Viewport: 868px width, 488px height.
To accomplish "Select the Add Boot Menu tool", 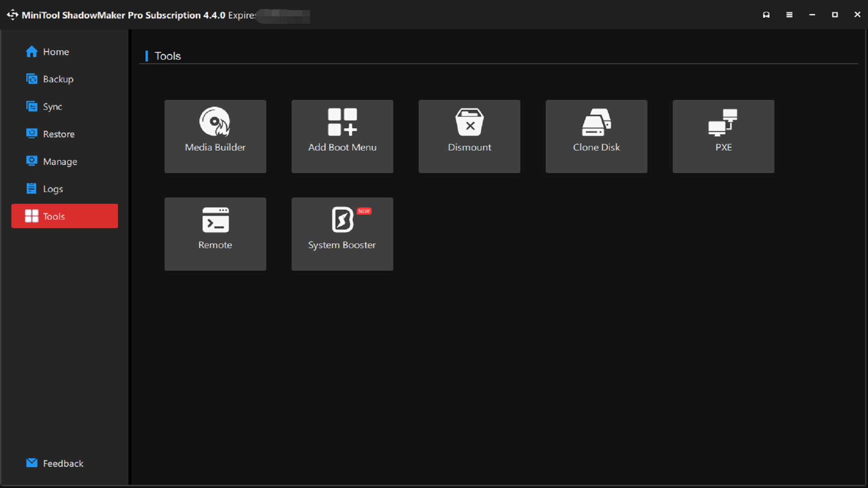I will [x=342, y=136].
